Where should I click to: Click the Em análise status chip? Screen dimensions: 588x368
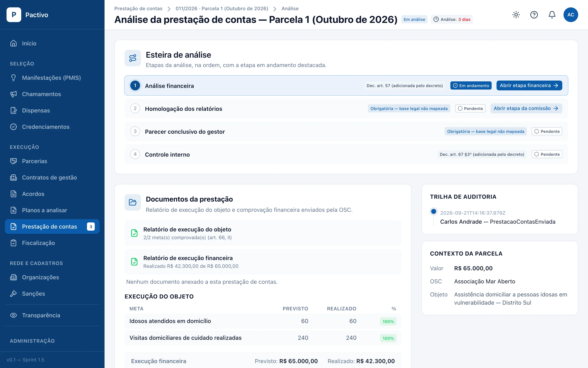(x=414, y=19)
